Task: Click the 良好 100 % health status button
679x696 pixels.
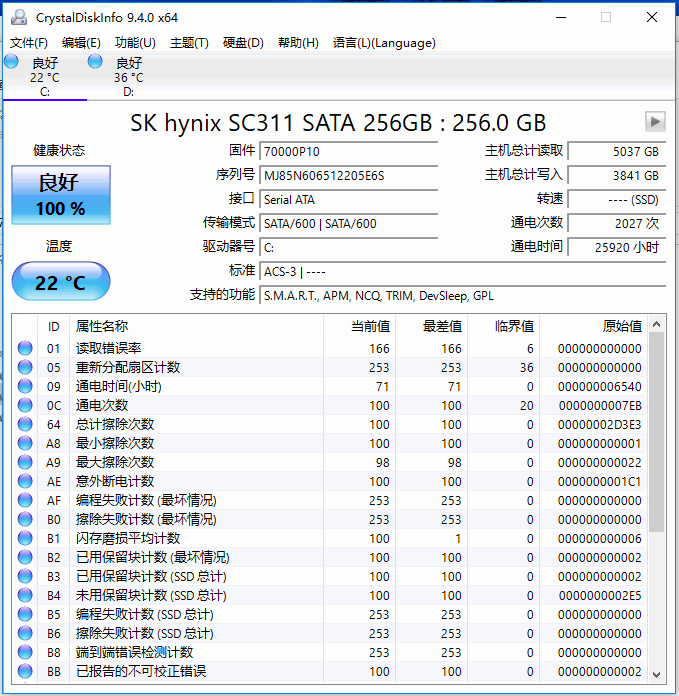Action: [x=61, y=195]
